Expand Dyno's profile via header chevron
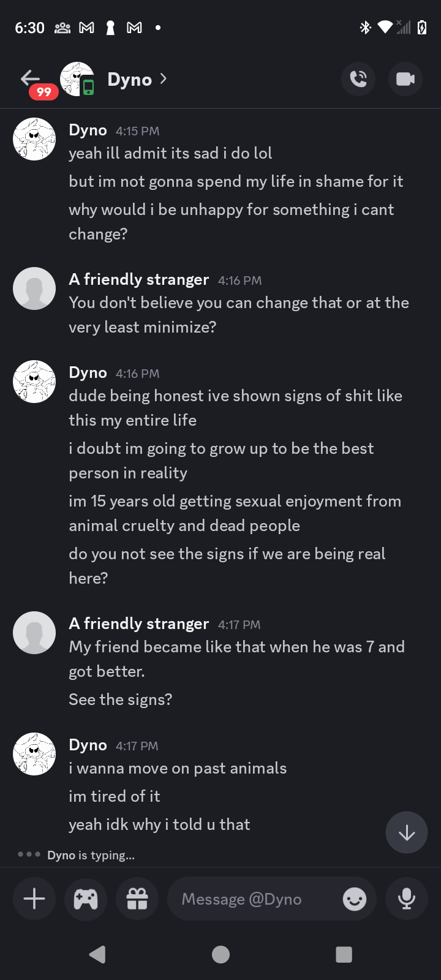The width and height of the screenshot is (441, 980). pyautogui.click(x=163, y=79)
